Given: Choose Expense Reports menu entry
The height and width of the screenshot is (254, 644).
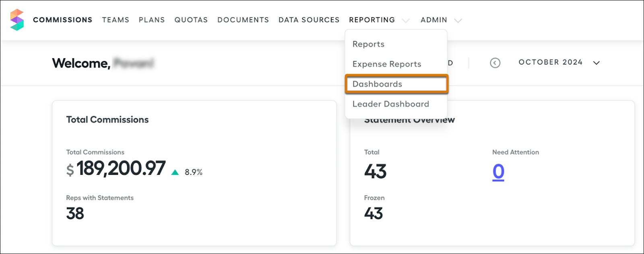Looking at the screenshot, I should tap(396, 64).
